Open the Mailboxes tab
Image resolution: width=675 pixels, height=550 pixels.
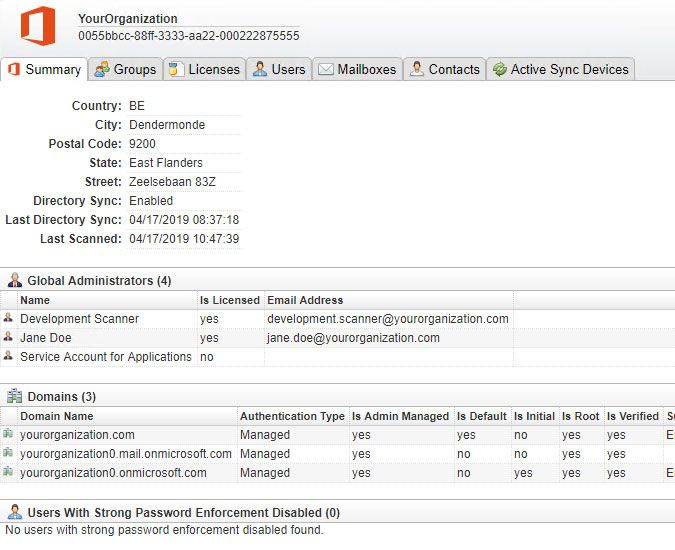coord(357,69)
